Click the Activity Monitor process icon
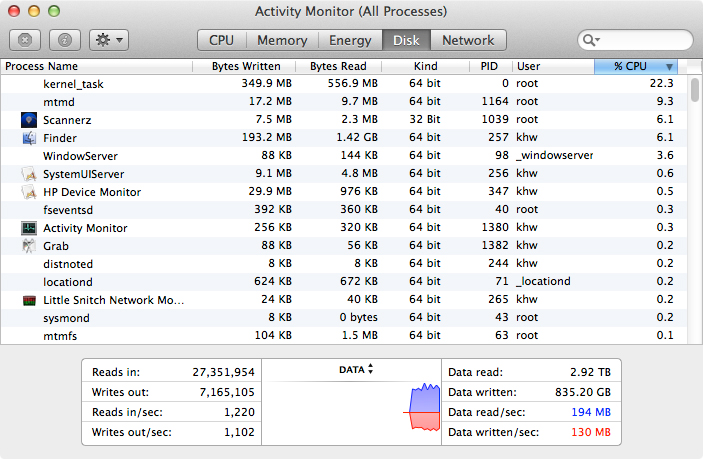 [29, 228]
